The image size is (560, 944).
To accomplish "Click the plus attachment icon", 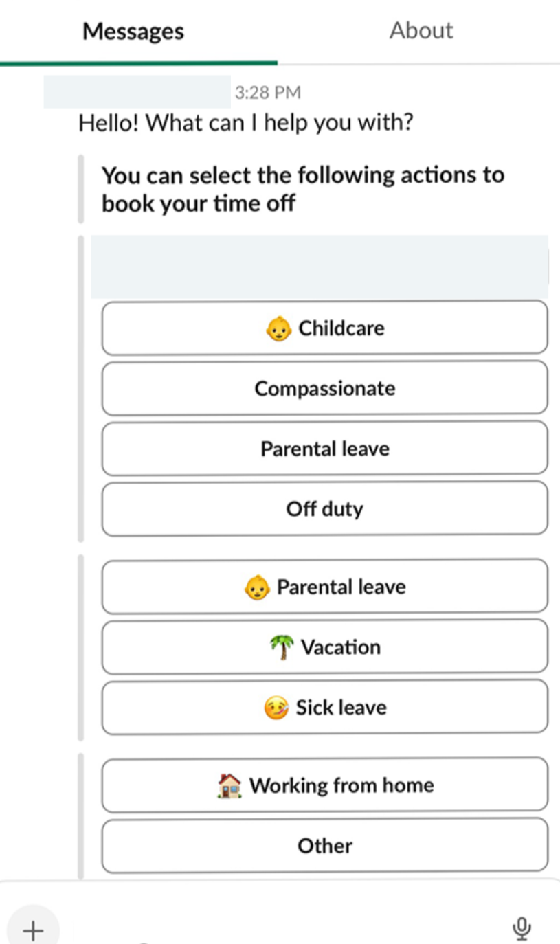I will [x=33, y=930].
